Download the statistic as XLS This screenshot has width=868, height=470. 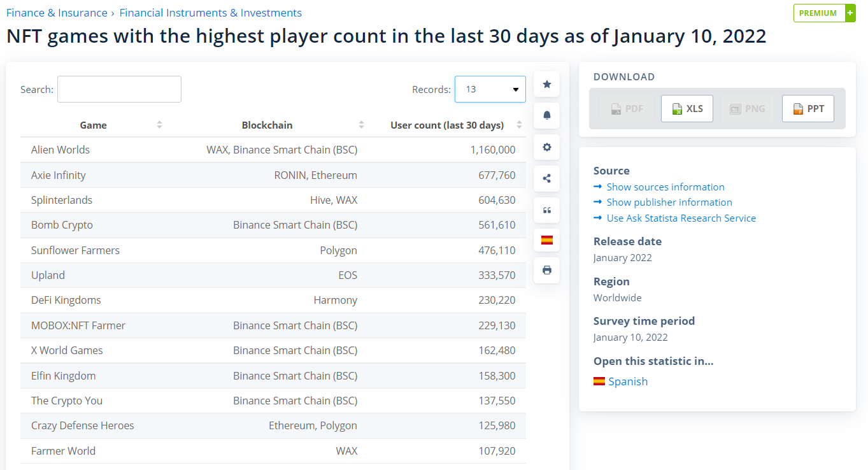687,108
